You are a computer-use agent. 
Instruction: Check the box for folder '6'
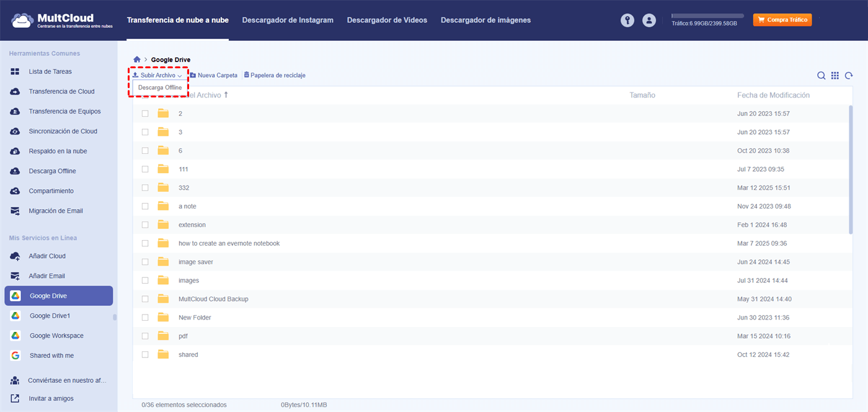(145, 151)
